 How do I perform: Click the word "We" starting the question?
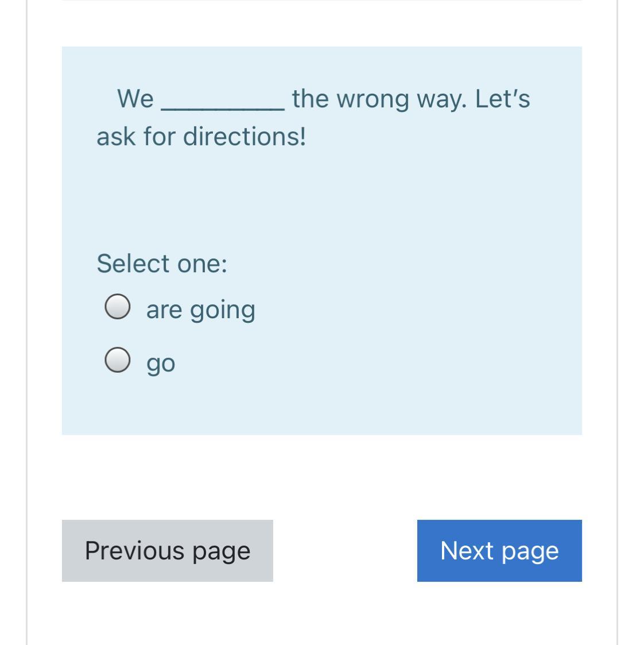135,99
